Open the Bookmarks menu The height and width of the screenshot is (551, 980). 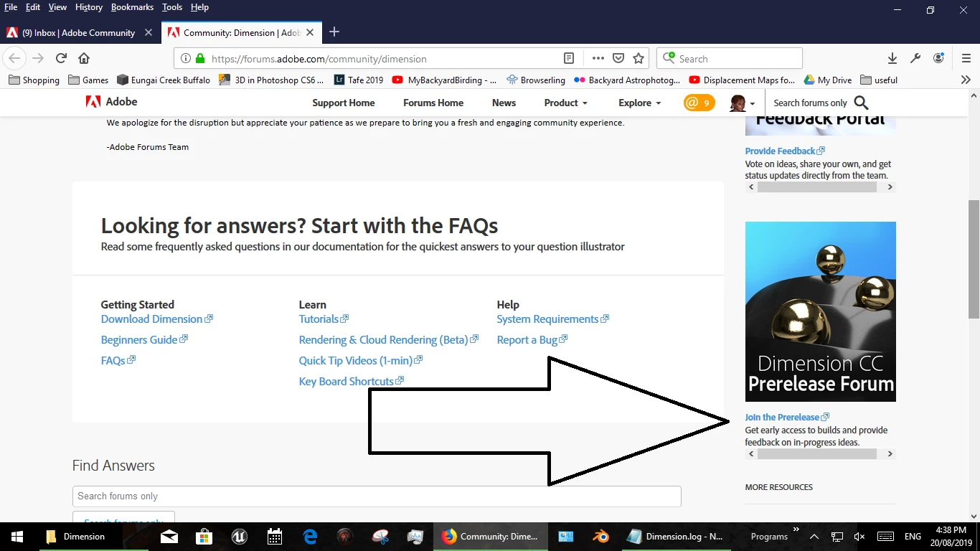click(x=132, y=7)
